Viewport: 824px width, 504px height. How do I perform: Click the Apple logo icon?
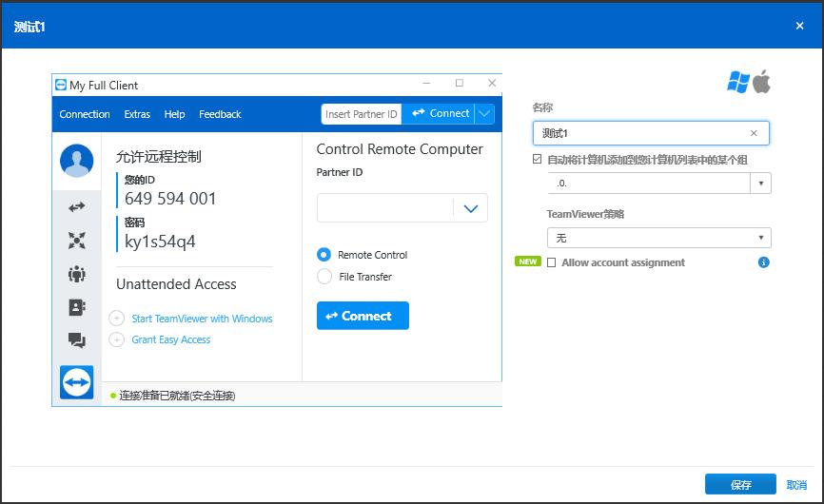761,82
